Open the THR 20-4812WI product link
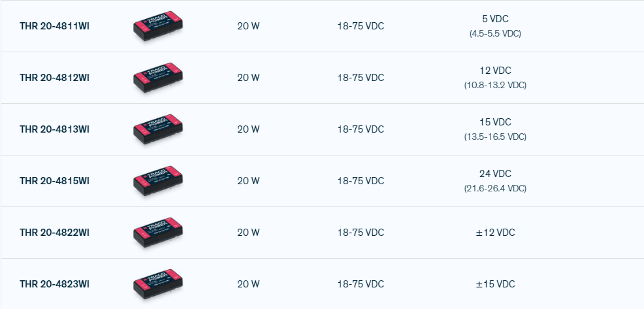Image resolution: width=644 pixels, height=309 pixels. click(x=54, y=78)
